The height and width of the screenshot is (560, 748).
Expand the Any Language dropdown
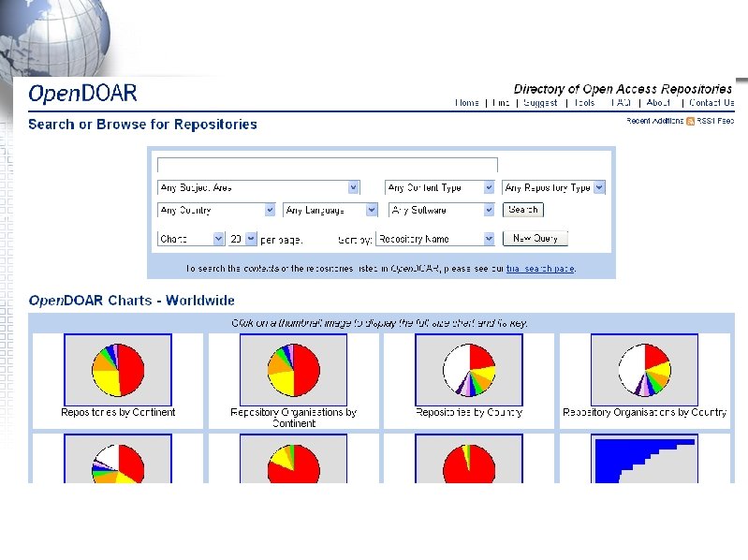click(x=330, y=210)
